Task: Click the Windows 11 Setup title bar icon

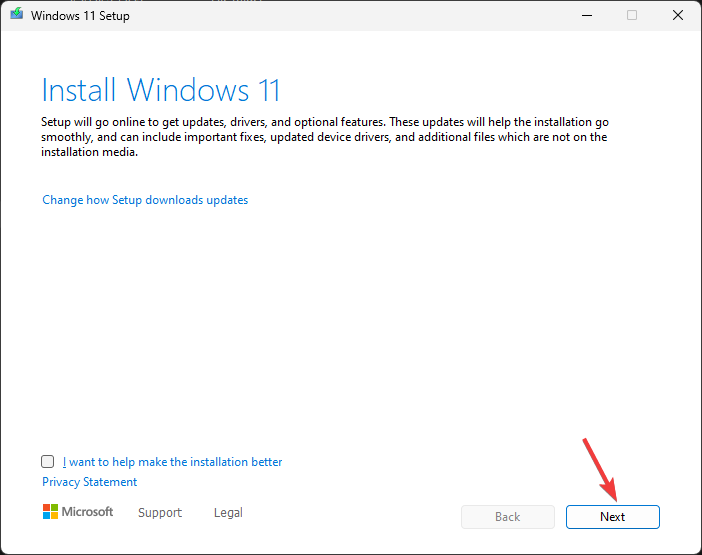Action: point(17,14)
